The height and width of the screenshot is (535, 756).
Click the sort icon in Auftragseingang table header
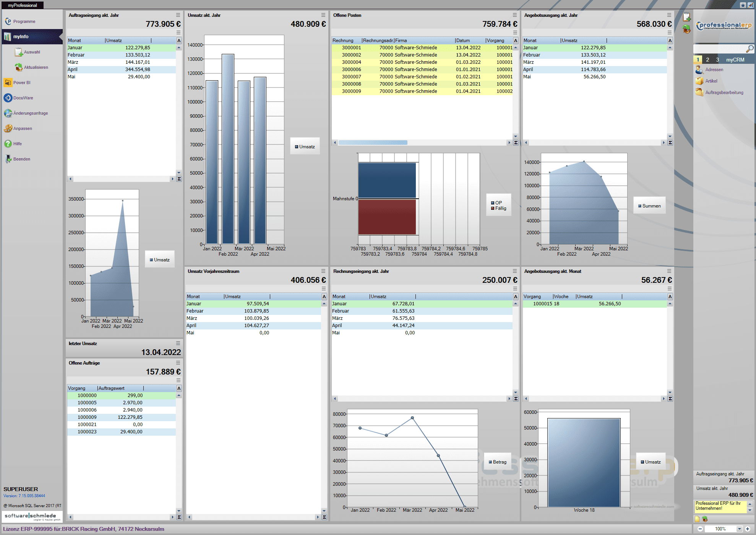coord(179,41)
